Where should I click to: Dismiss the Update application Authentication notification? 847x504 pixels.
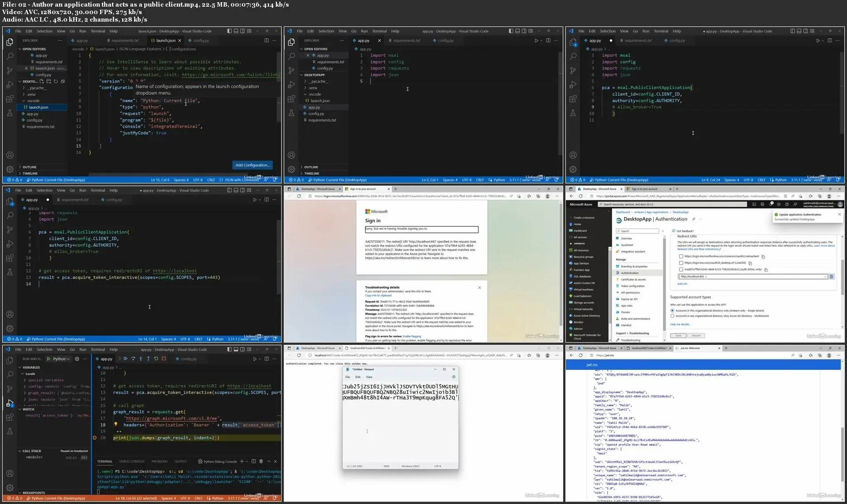point(839,214)
